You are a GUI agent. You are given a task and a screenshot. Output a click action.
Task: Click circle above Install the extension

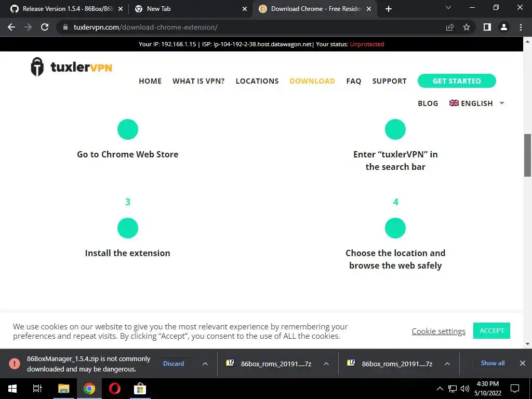(x=128, y=228)
